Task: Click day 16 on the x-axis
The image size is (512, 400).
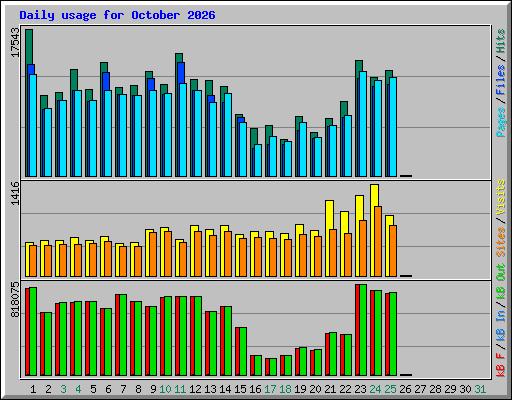Action: tap(255, 389)
